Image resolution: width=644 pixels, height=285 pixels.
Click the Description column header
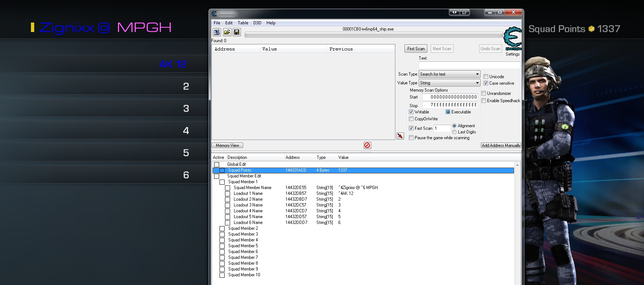tap(237, 157)
